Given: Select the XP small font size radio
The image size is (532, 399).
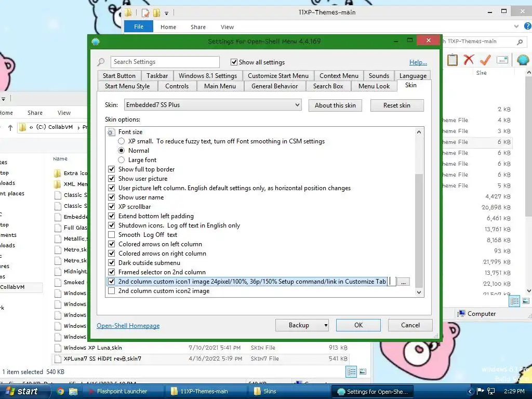Looking at the screenshot, I should point(121,141).
